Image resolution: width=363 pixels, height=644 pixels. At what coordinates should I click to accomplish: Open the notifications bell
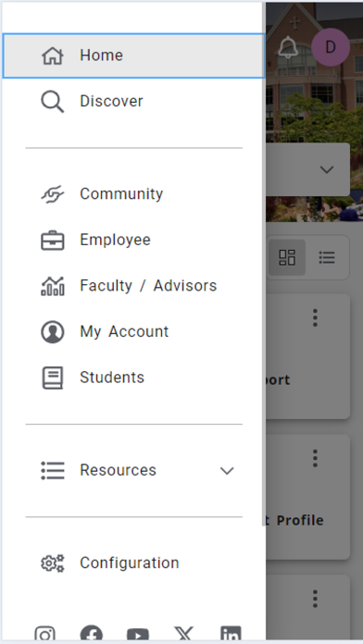click(x=288, y=47)
